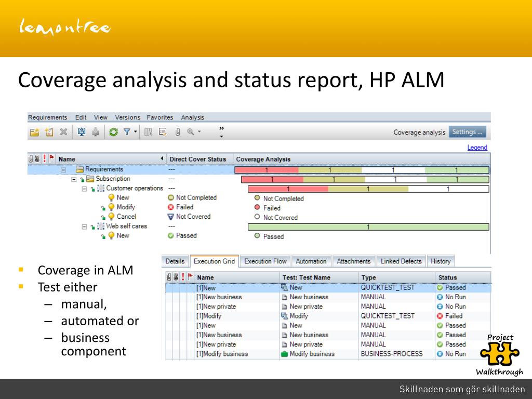This screenshot has width=532, height=399.
Task: Click the Requirements folder icon in the tree
Action: (79, 169)
